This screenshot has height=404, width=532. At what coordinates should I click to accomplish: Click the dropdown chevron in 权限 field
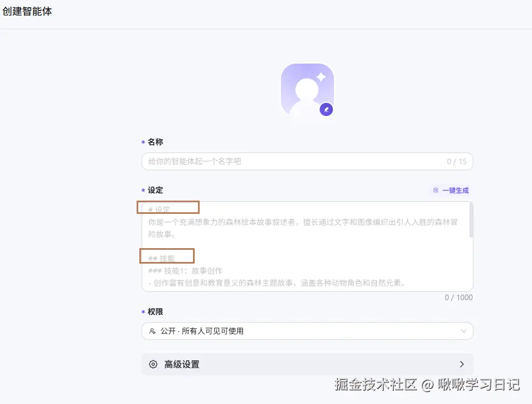pos(463,331)
